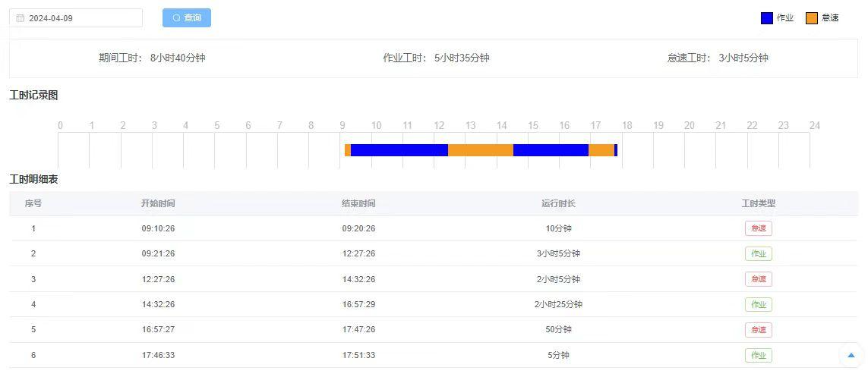Click the 工时类型 column header
868x377 pixels.
pyautogui.click(x=758, y=203)
